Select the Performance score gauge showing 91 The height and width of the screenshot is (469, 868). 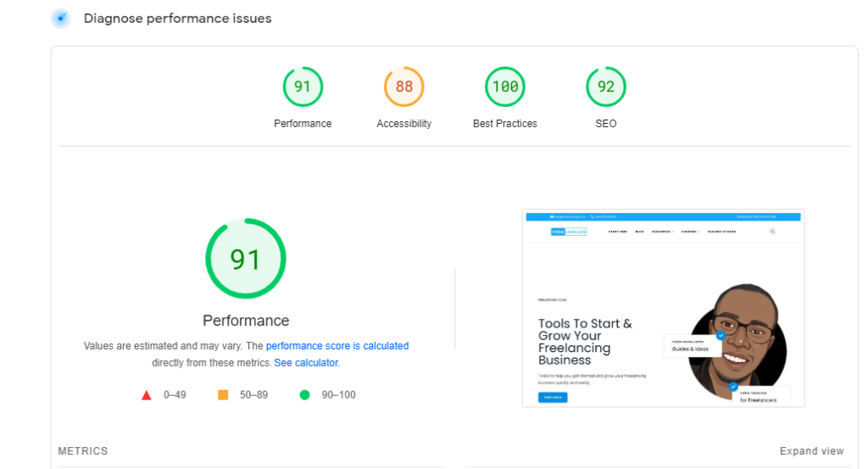click(x=303, y=87)
